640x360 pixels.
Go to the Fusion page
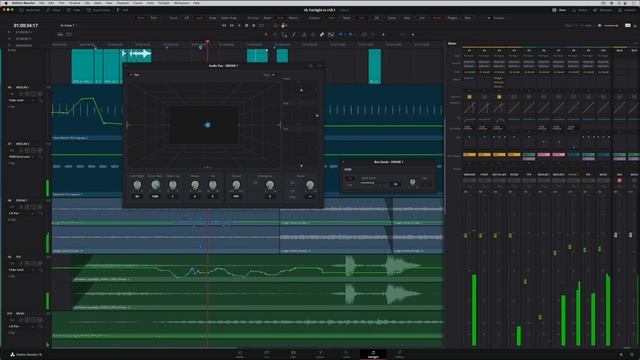(x=320, y=354)
